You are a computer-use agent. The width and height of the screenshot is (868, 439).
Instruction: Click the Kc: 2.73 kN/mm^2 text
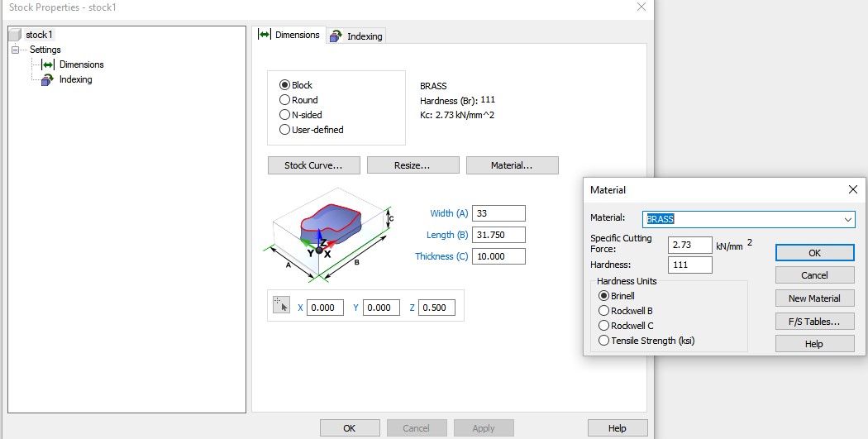(457, 115)
